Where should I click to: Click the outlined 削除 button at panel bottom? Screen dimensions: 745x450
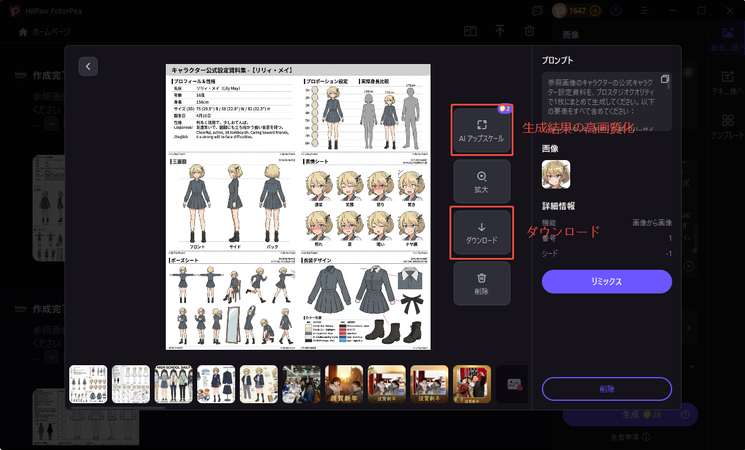(607, 389)
